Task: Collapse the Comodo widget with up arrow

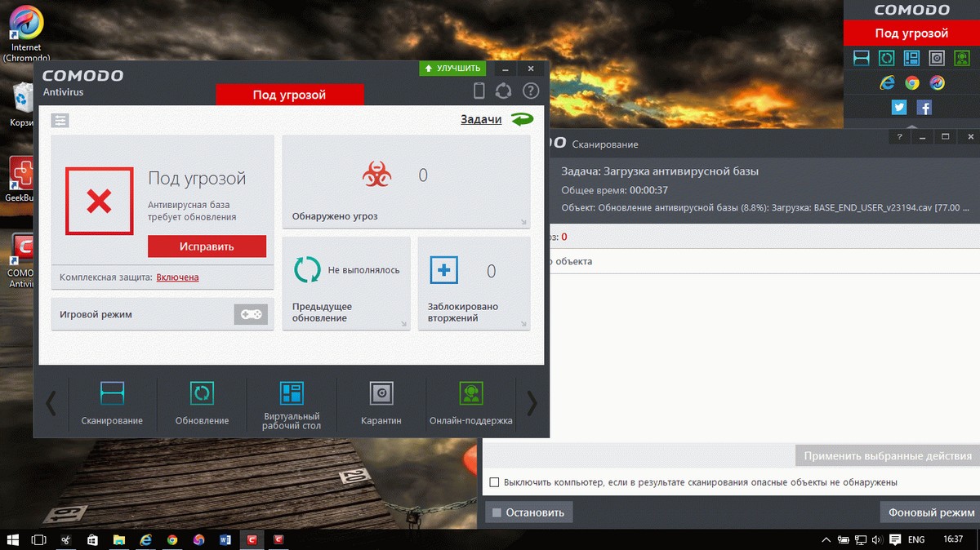Action: pyautogui.click(x=912, y=126)
